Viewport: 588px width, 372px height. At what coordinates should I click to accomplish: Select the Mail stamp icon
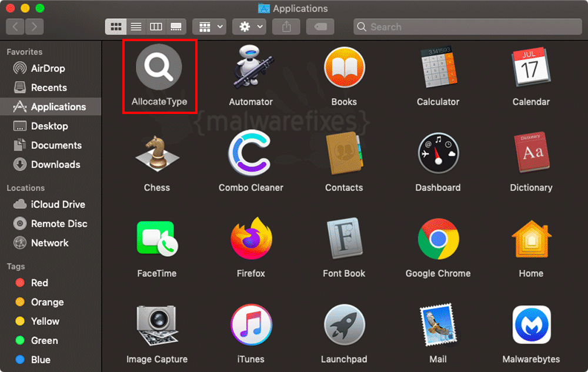438,325
